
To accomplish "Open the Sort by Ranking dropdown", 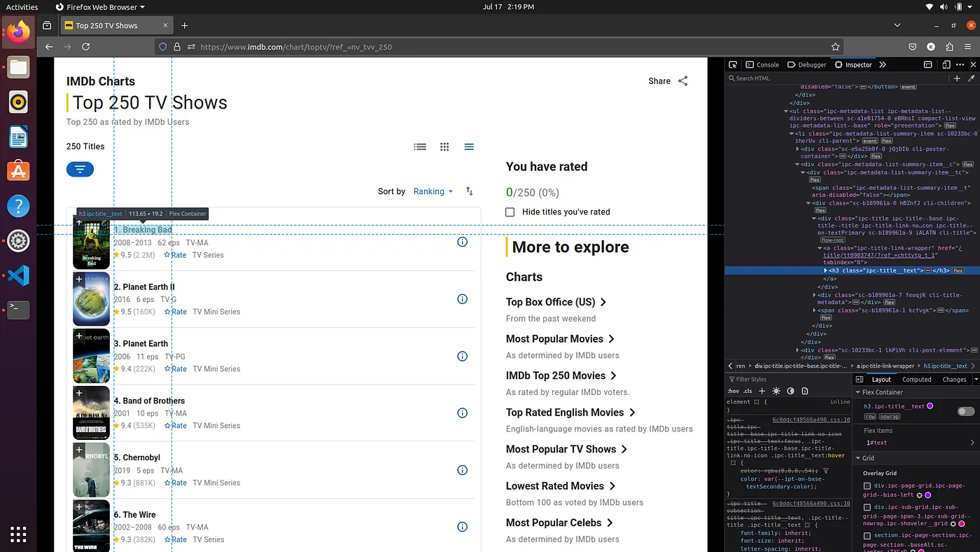I will click(433, 191).
